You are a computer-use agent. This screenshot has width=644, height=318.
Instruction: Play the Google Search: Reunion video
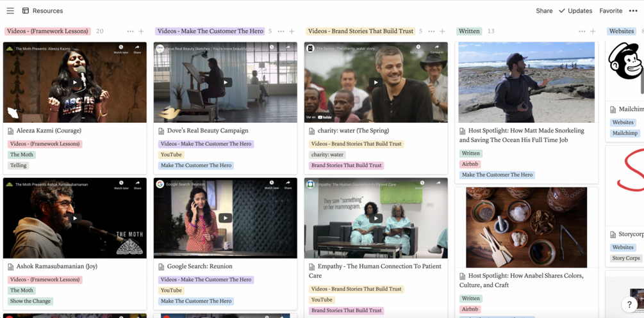[x=226, y=218]
